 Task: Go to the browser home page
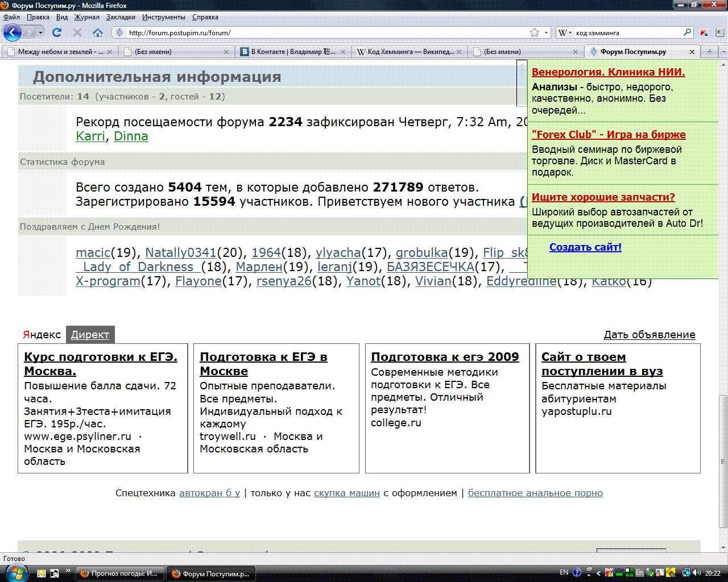(98, 32)
